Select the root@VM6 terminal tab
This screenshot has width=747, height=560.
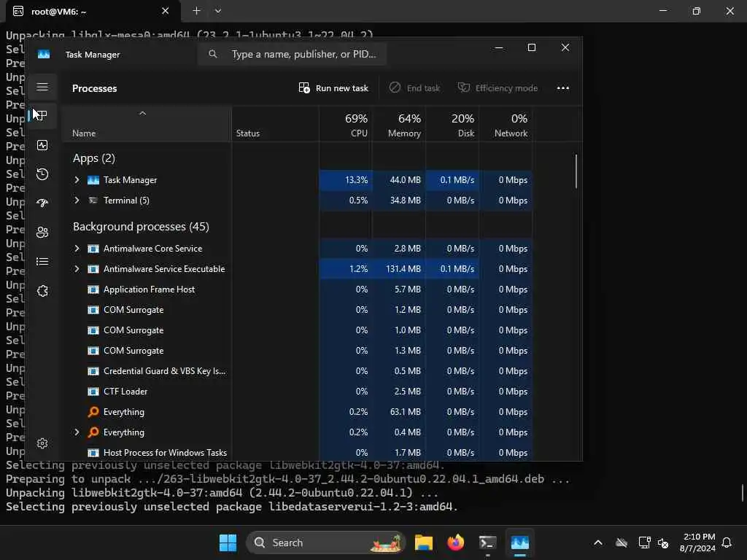click(x=93, y=11)
